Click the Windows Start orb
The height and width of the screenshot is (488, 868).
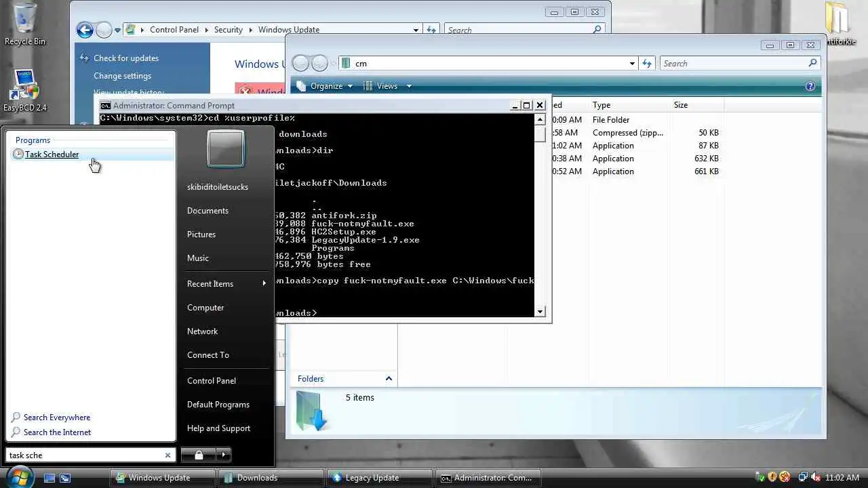coord(20,476)
